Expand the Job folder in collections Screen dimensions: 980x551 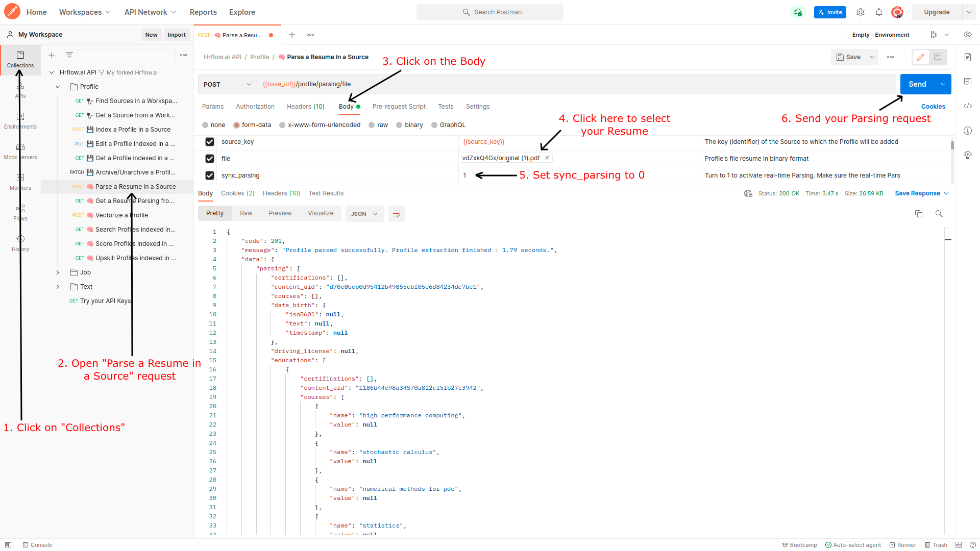58,272
